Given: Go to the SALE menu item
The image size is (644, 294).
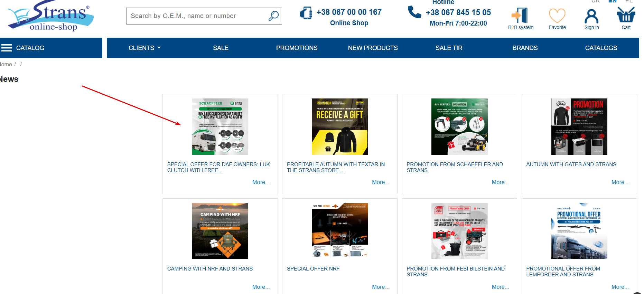Looking at the screenshot, I should pos(221,48).
